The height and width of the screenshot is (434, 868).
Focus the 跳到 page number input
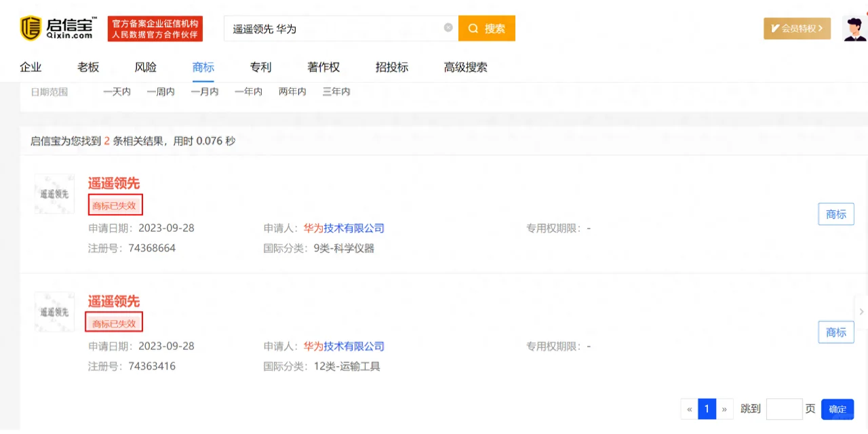pos(785,409)
